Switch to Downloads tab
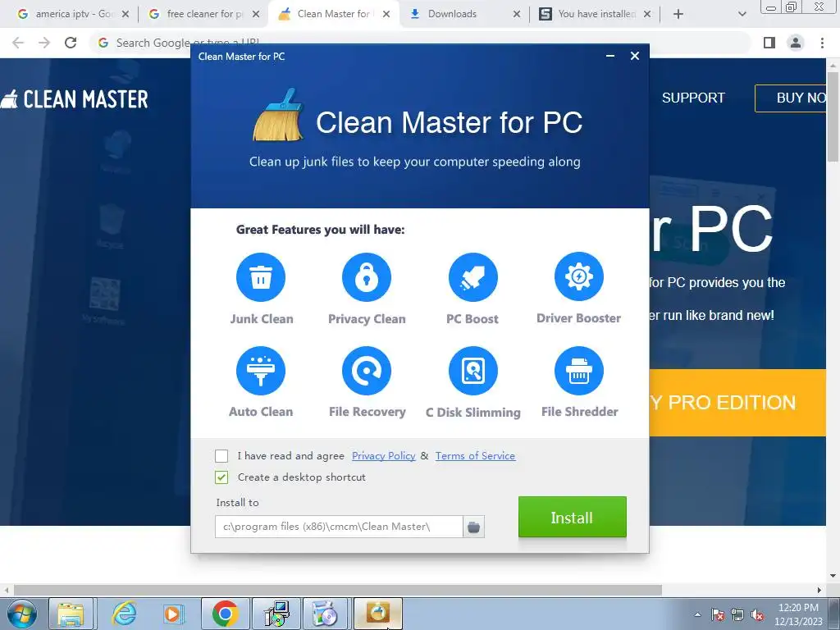This screenshot has height=630, width=840. point(464,14)
